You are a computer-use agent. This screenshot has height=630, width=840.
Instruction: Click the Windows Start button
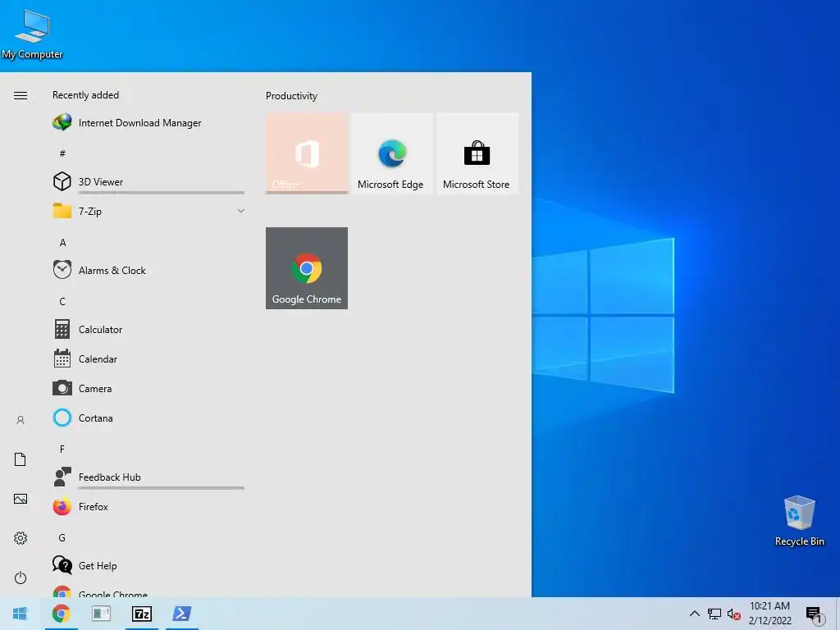pos(20,614)
